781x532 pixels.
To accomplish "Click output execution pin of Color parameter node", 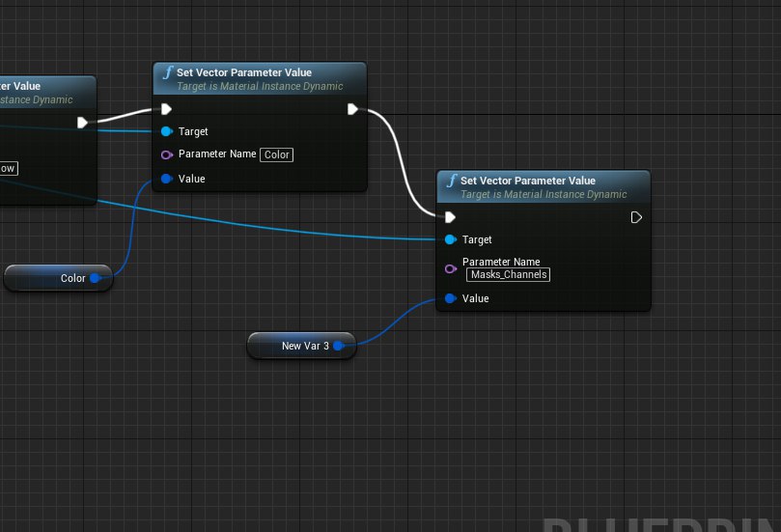I will 352,109.
